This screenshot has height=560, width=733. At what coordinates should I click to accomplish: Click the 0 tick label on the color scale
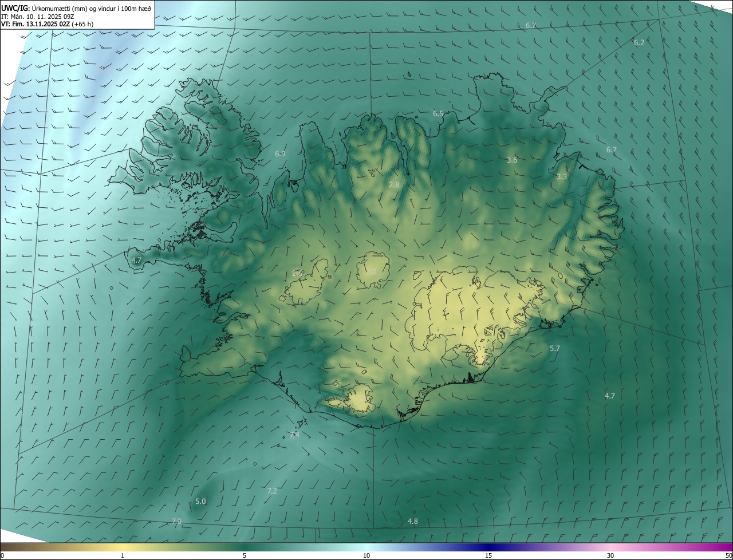[2, 555]
